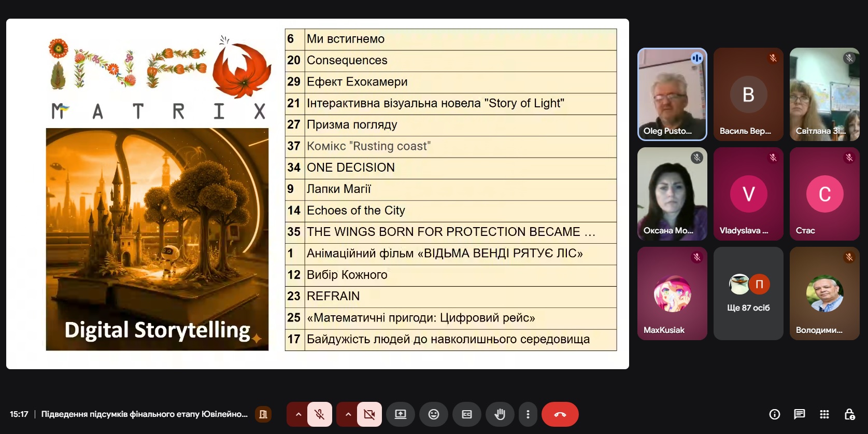Open the emoji reactions icon

pos(434,414)
